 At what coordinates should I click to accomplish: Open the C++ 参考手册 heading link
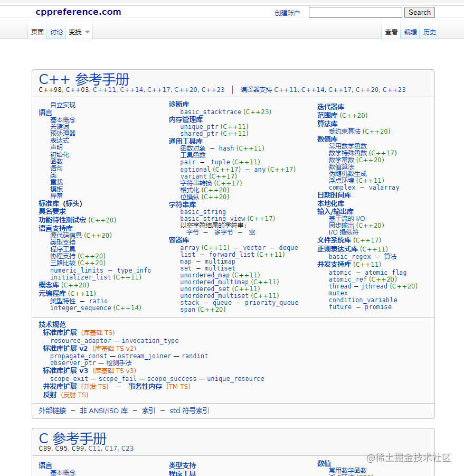84,79
